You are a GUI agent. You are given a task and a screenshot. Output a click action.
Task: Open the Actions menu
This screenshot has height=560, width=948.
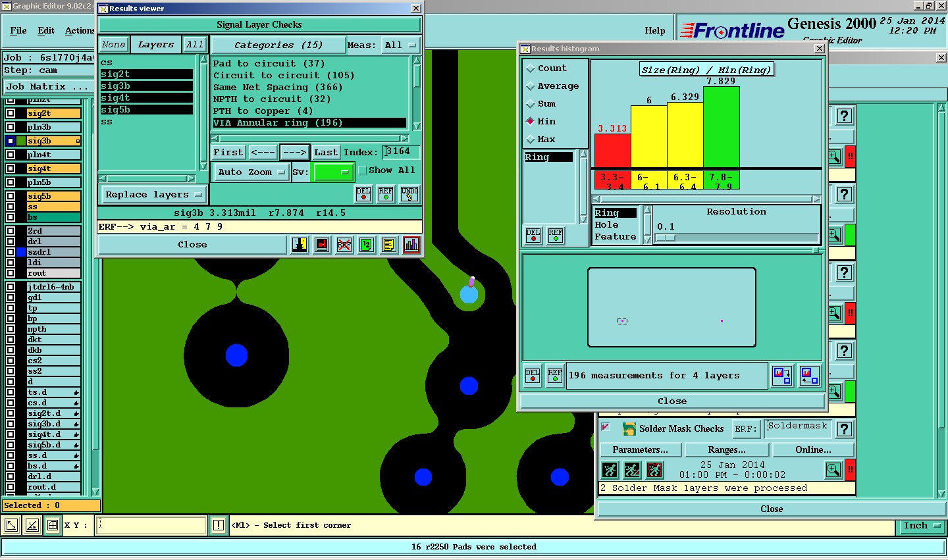click(x=80, y=30)
